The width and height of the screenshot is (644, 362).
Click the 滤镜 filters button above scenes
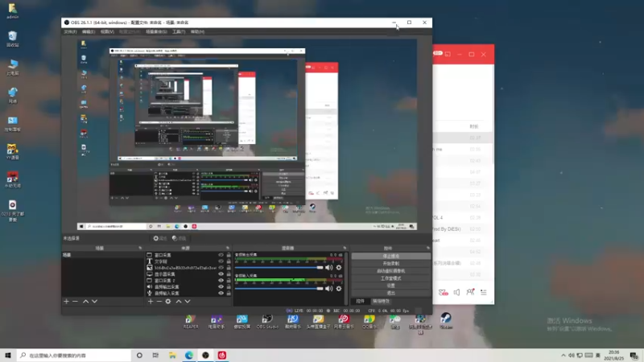coord(179,238)
